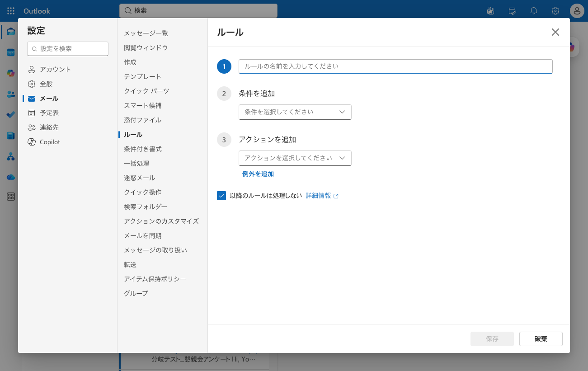Click 例外を追加 link
The image size is (588, 371).
258,174
